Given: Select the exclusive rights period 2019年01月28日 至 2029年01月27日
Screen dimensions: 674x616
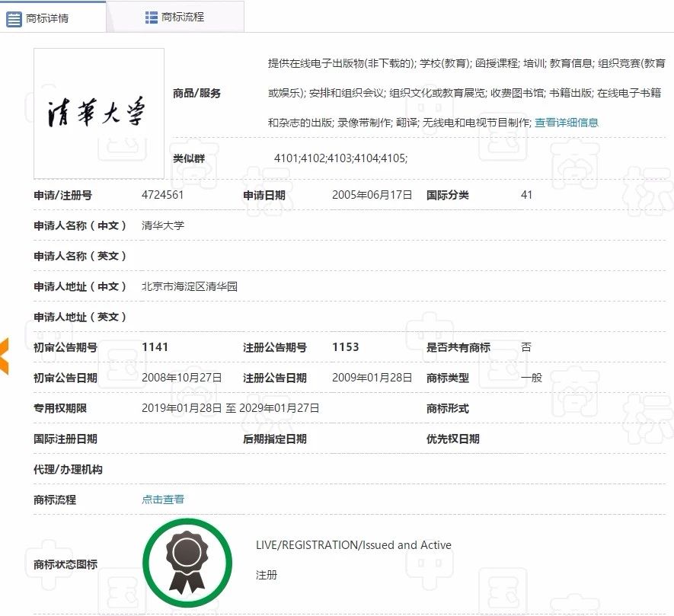Looking at the screenshot, I should 231,408.
